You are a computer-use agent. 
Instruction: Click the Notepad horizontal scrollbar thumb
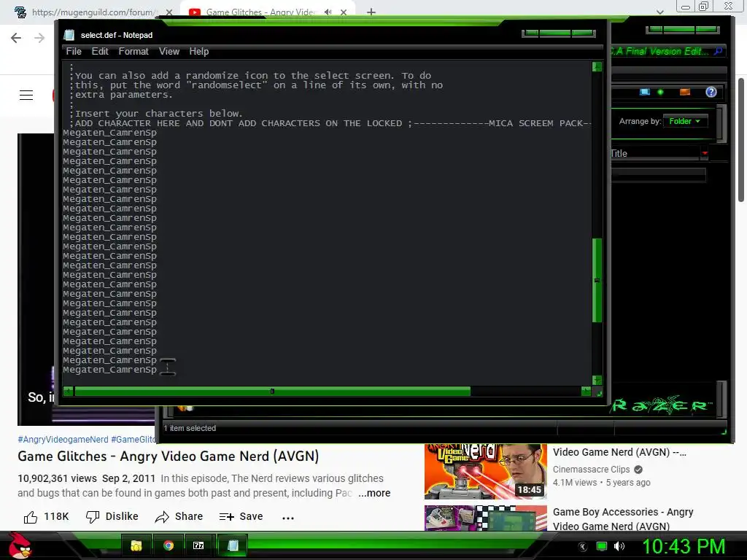pos(273,392)
